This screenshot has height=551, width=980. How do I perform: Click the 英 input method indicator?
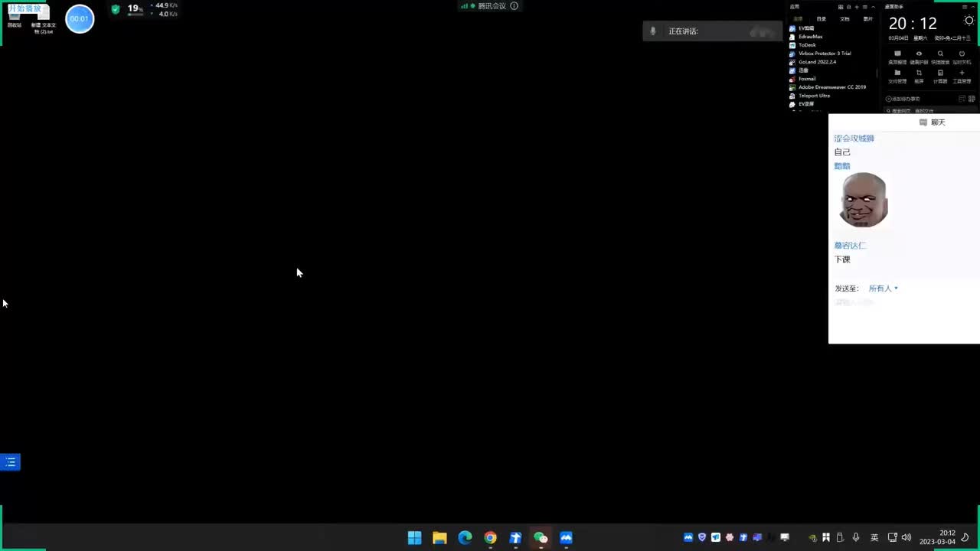coord(874,537)
